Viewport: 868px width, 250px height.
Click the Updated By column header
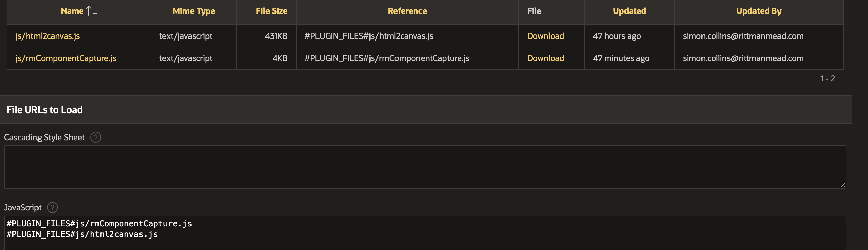758,10
